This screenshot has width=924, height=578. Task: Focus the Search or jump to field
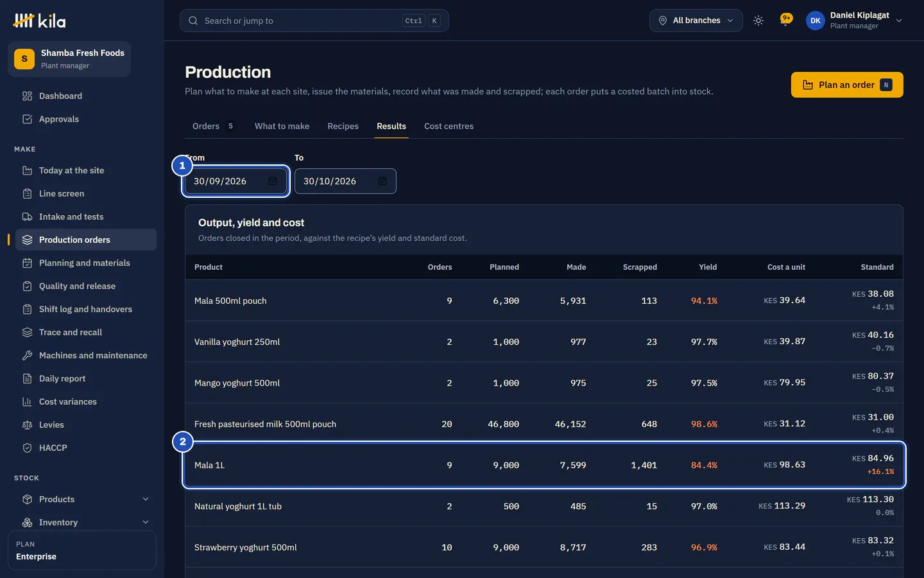pos(314,21)
